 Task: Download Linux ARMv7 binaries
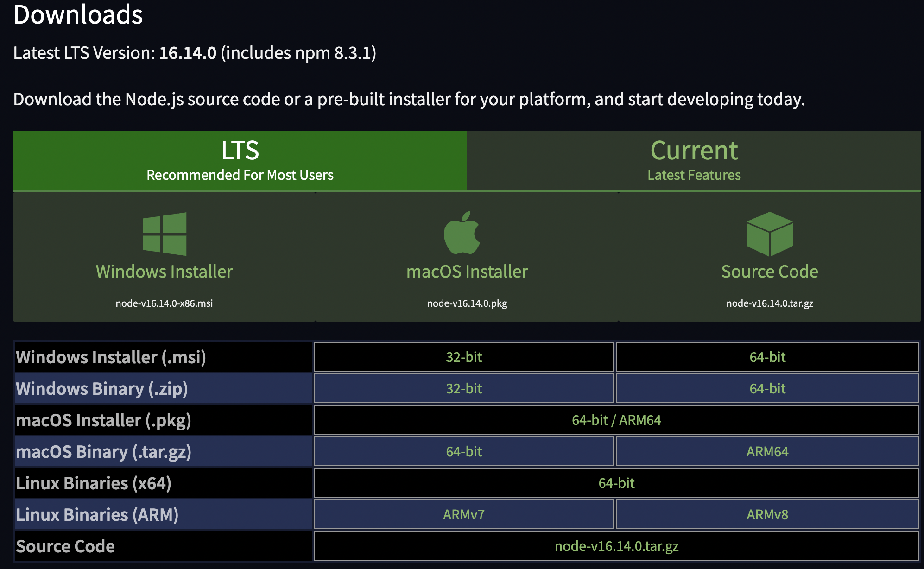(x=464, y=515)
